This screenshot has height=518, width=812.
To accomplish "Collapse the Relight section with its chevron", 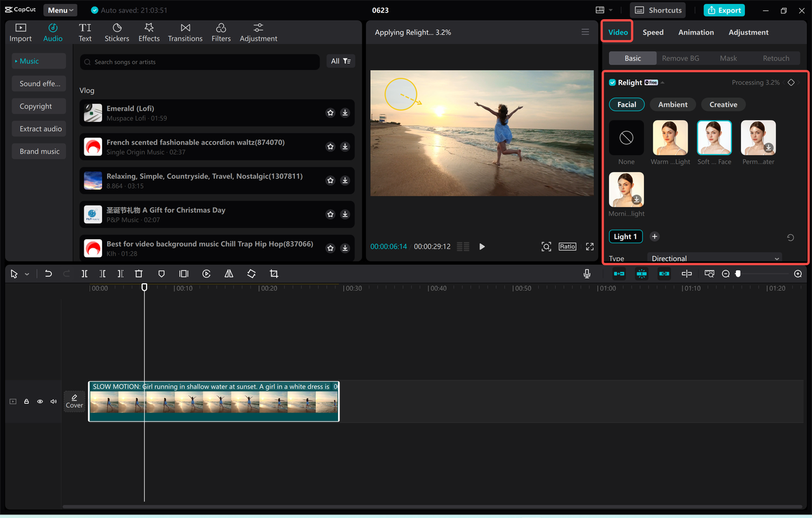I will point(662,82).
